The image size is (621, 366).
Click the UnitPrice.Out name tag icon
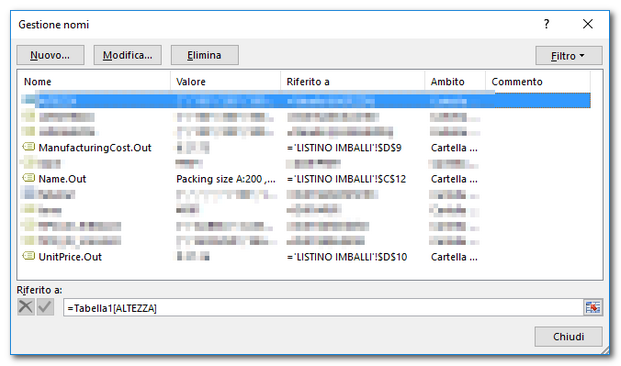coord(29,256)
